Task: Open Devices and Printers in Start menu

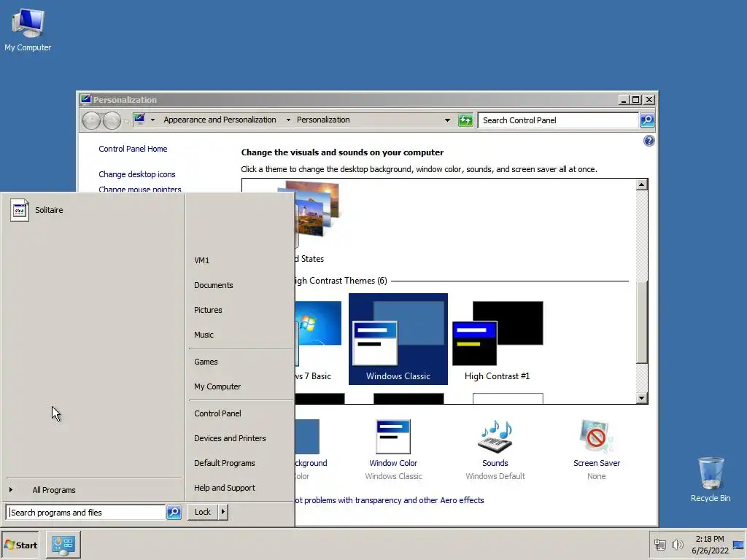Action: tap(230, 438)
